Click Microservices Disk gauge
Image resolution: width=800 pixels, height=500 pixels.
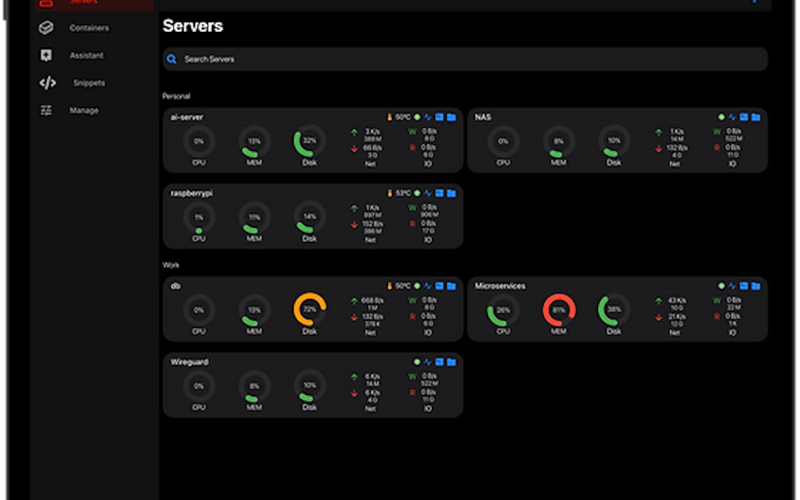614,310
